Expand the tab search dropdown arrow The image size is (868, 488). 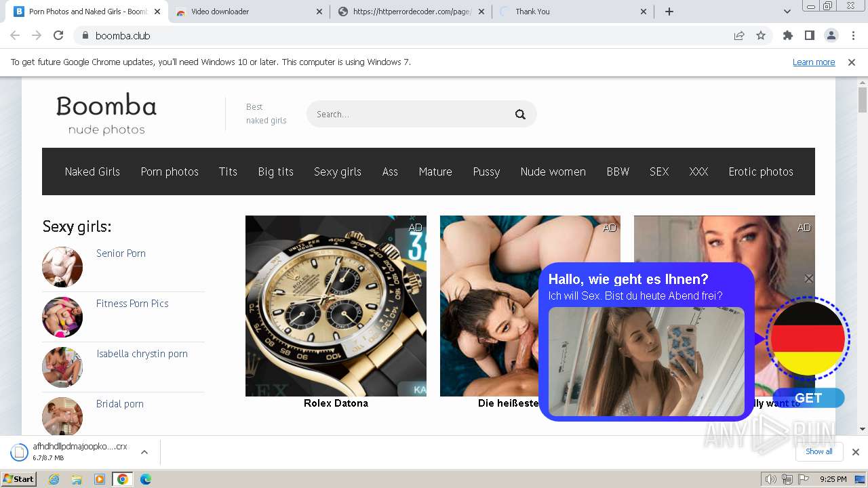[x=787, y=12]
